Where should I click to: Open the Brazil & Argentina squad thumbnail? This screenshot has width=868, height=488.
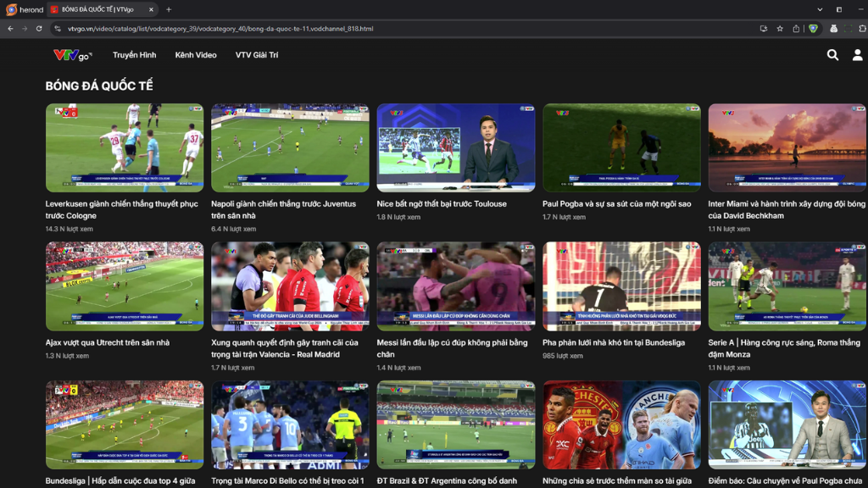(x=455, y=424)
